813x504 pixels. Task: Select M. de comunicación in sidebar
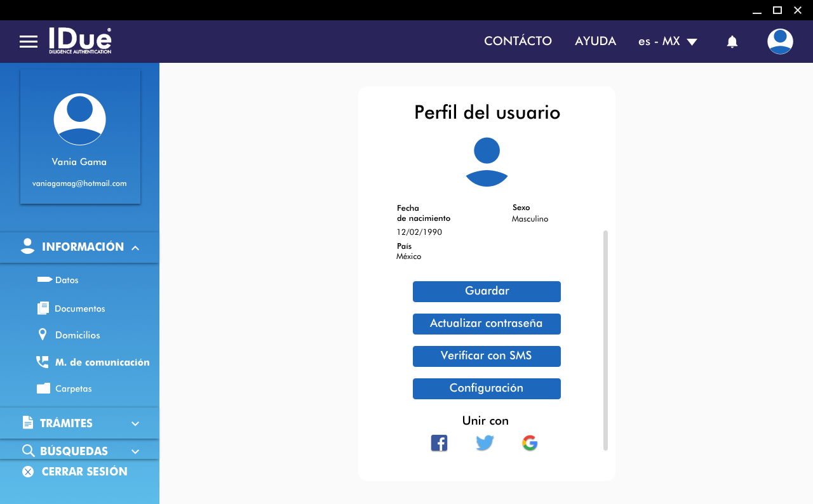[x=102, y=362]
